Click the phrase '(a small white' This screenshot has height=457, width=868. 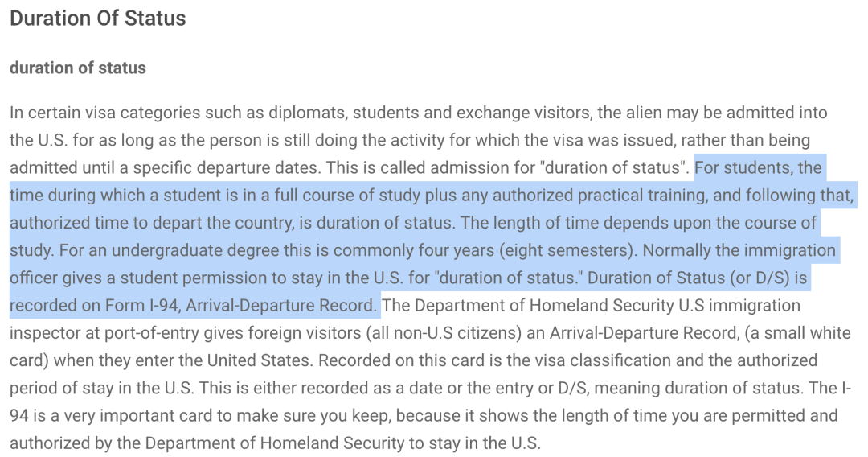(798, 333)
